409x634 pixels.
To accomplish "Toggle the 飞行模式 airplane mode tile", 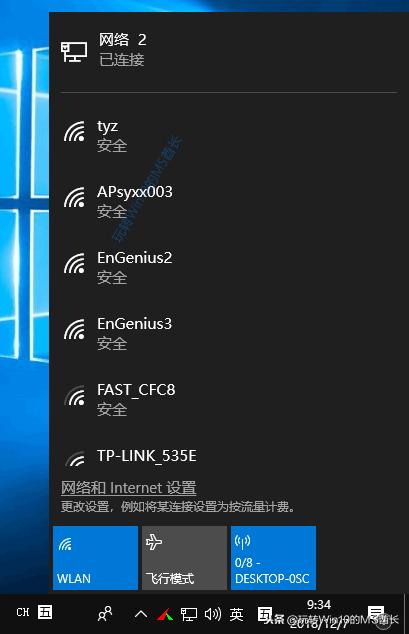I will coord(184,558).
